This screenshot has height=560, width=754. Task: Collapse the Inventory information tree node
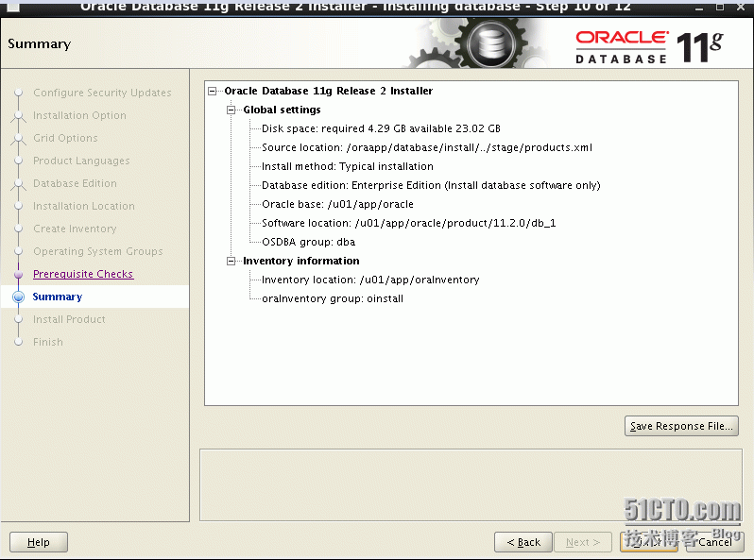[x=231, y=261]
